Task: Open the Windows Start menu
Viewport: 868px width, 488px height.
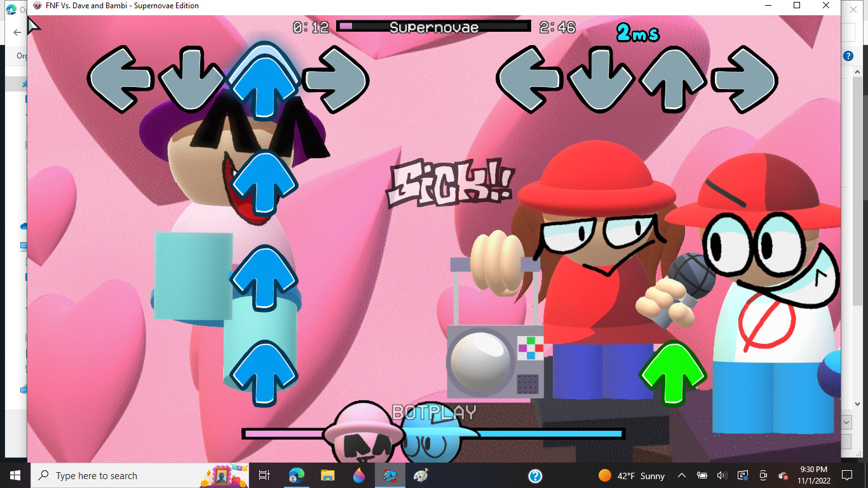Action: pos(15,475)
